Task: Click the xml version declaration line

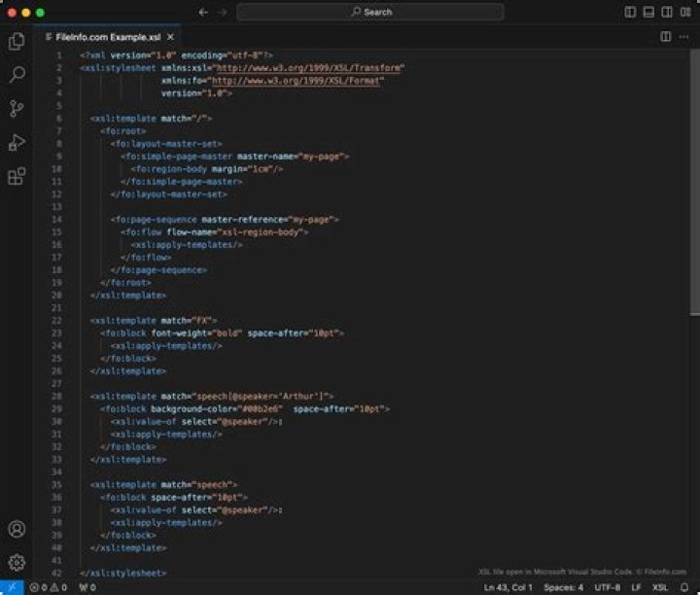Action: [176, 55]
